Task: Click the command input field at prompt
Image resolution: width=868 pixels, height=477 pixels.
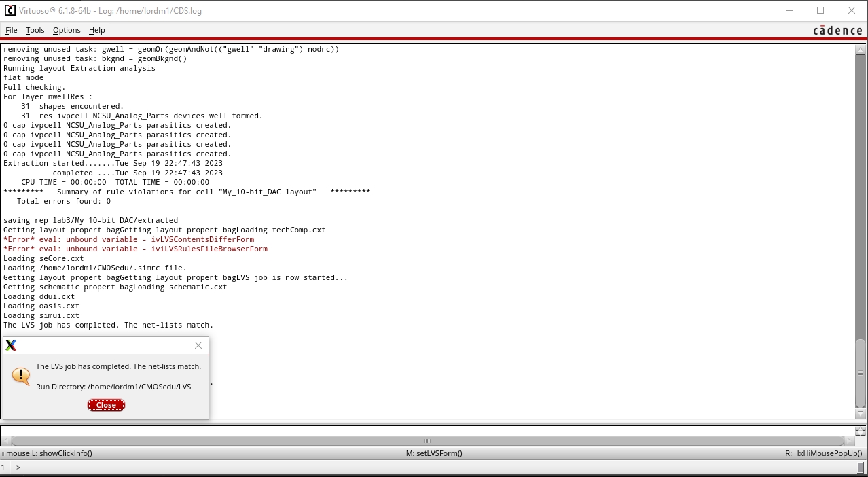Action: 435,467
